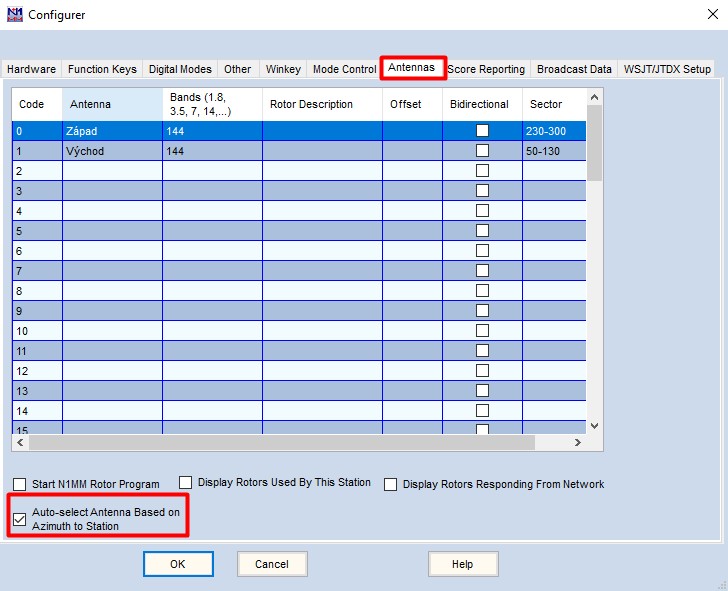Select the Score Reporting tab

(486, 69)
